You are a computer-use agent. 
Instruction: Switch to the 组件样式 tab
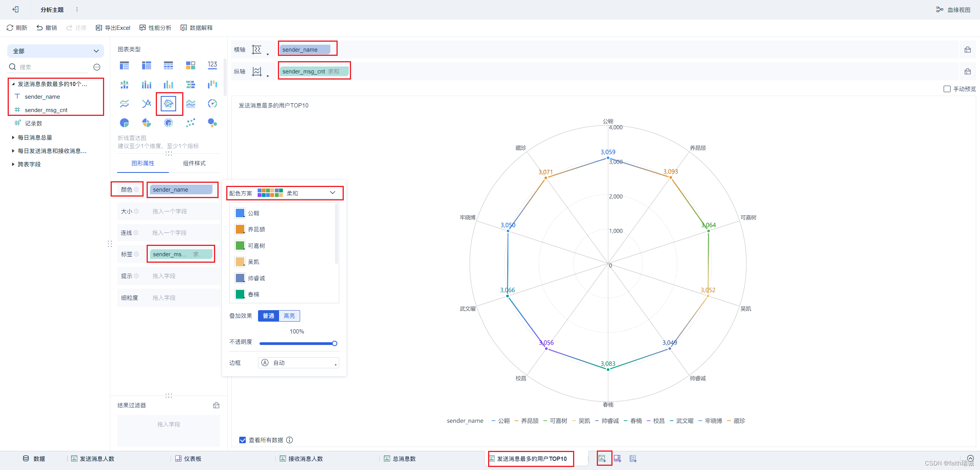tap(194, 163)
